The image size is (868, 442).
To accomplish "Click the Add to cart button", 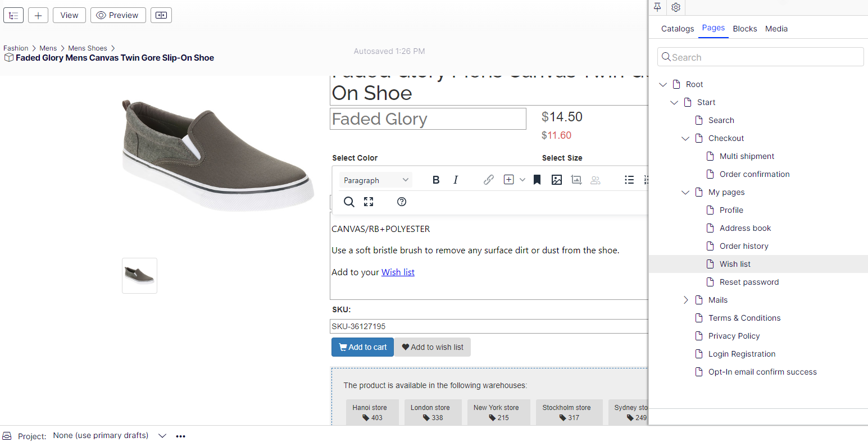I will click(x=362, y=347).
